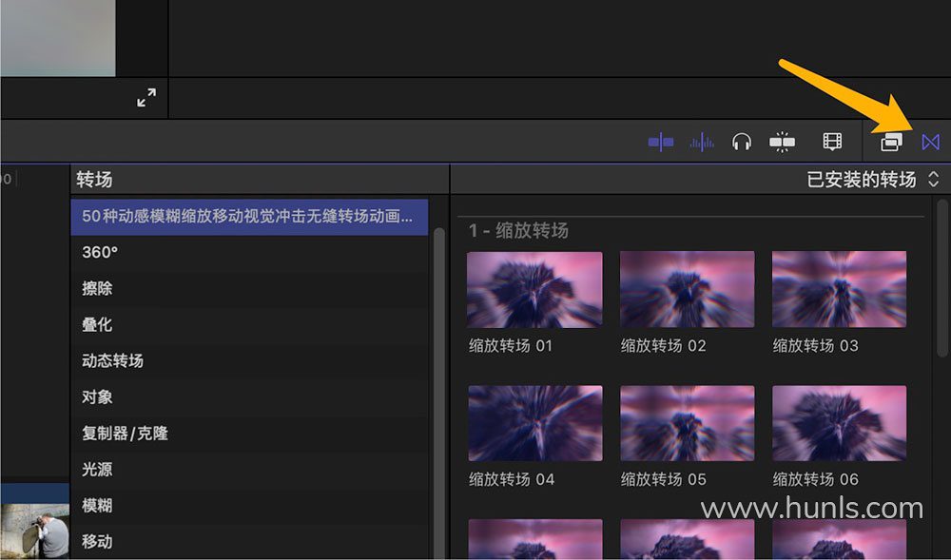Open the effects browser icon

tap(891, 143)
